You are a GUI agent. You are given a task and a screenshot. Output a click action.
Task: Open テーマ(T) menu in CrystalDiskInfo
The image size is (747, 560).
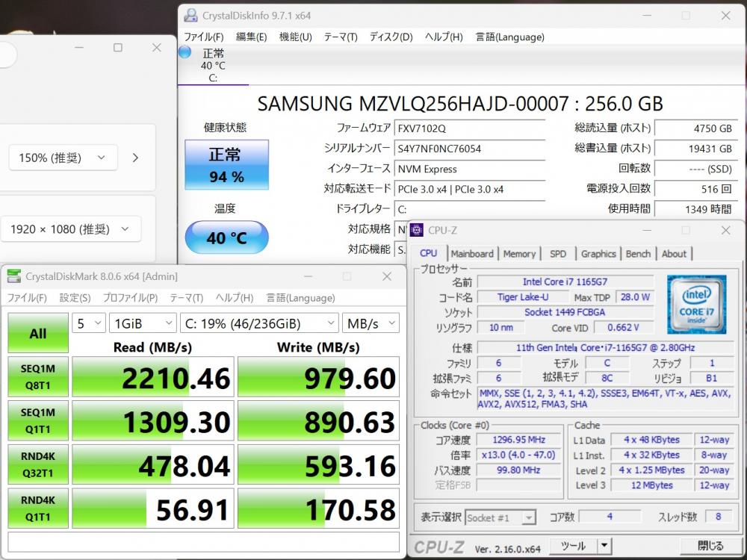tap(340, 37)
